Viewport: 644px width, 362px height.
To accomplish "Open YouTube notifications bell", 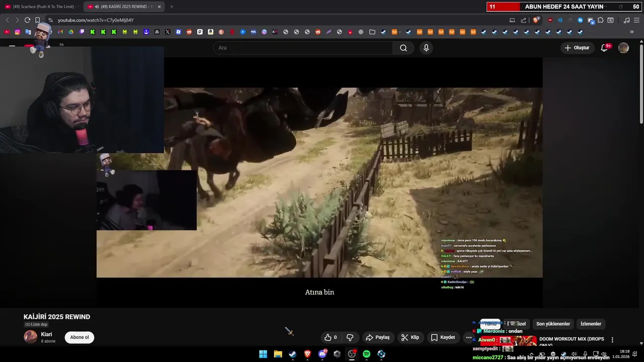I will point(604,48).
